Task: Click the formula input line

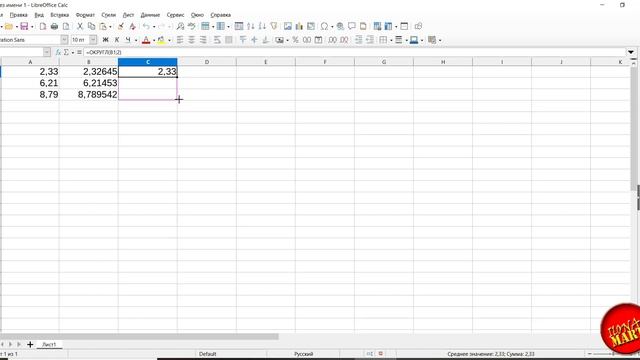Action: click(354, 52)
